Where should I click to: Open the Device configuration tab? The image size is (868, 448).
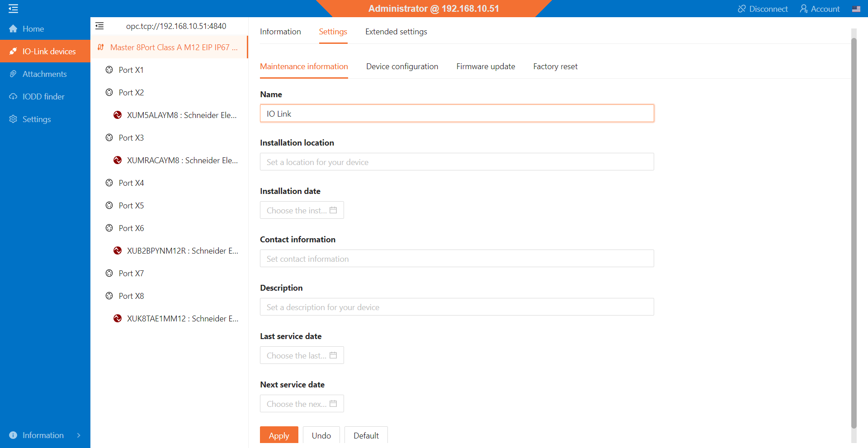coord(402,66)
